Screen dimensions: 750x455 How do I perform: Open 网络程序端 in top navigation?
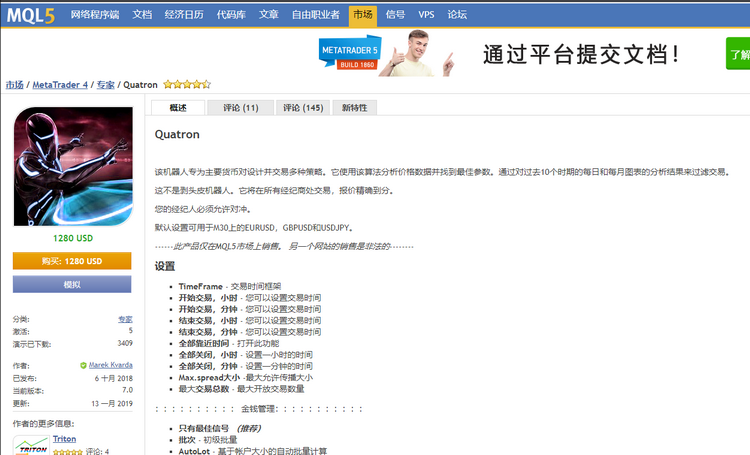coord(95,15)
